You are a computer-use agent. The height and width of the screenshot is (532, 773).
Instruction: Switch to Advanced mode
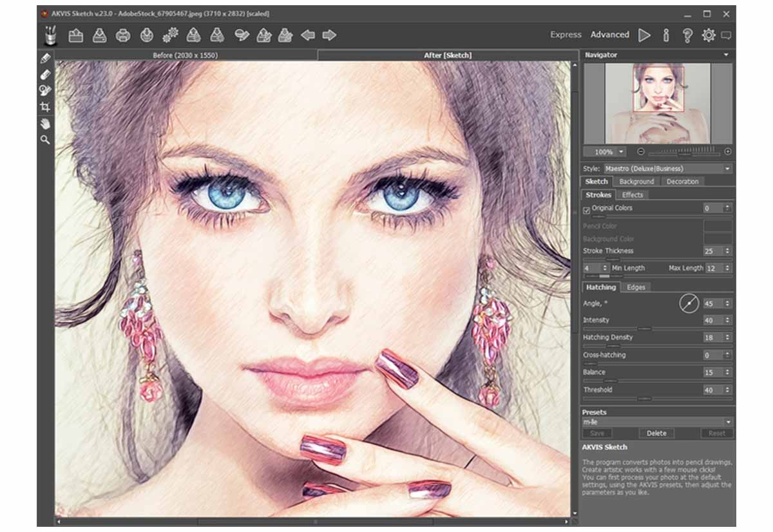[610, 35]
